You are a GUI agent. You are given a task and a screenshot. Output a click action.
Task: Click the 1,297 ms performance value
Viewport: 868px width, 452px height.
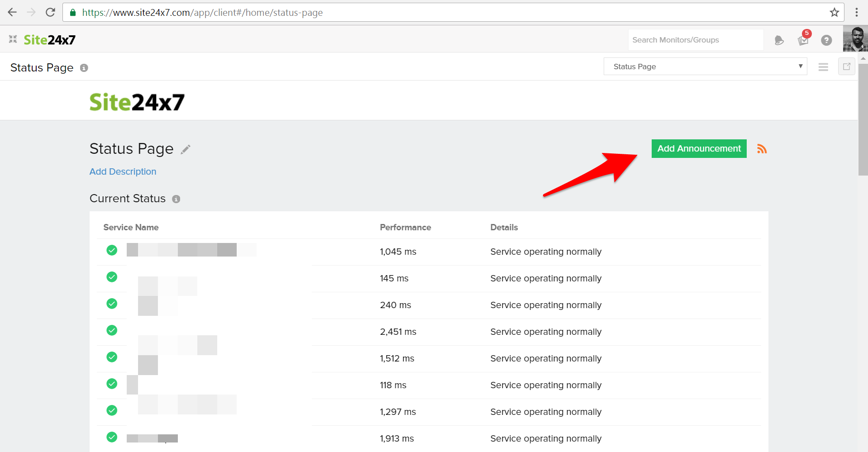[398, 412]
